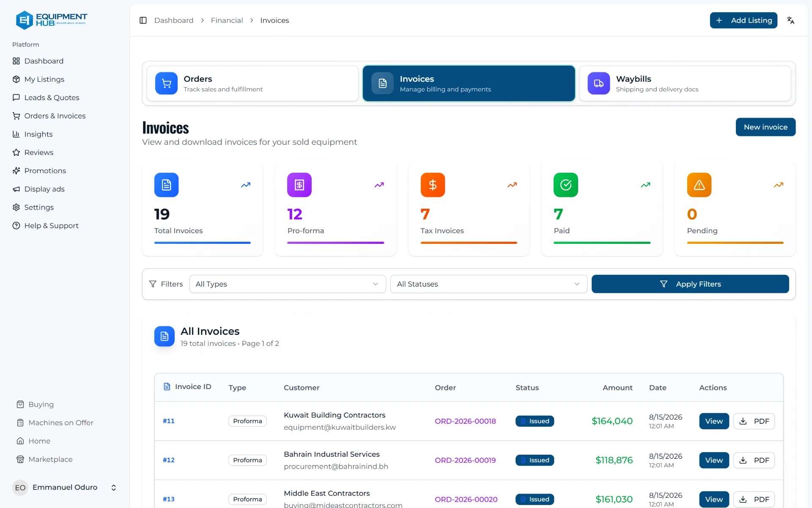Click the Add Listing button
The height and width of the screenshot is (508, 812).
point(743,20)
